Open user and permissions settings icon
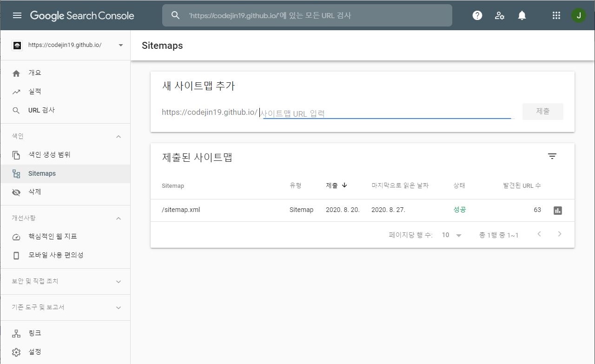Viewport: 595px width, 364px height. (500, 15)
